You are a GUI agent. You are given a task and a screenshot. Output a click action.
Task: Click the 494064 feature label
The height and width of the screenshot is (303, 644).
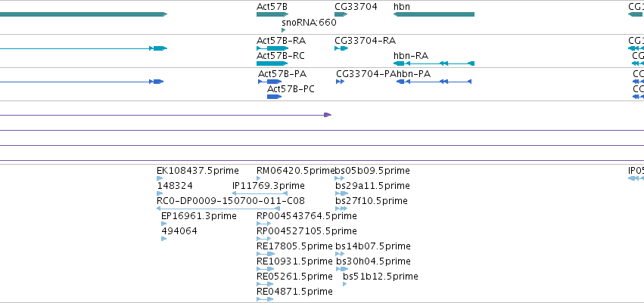coord(179,231)
